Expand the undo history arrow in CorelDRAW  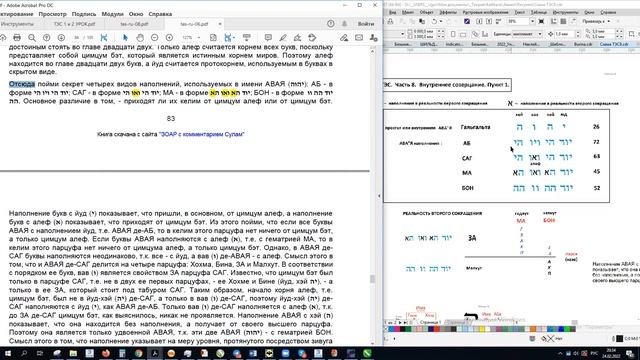pyautogui.click(x=441, y=21)
